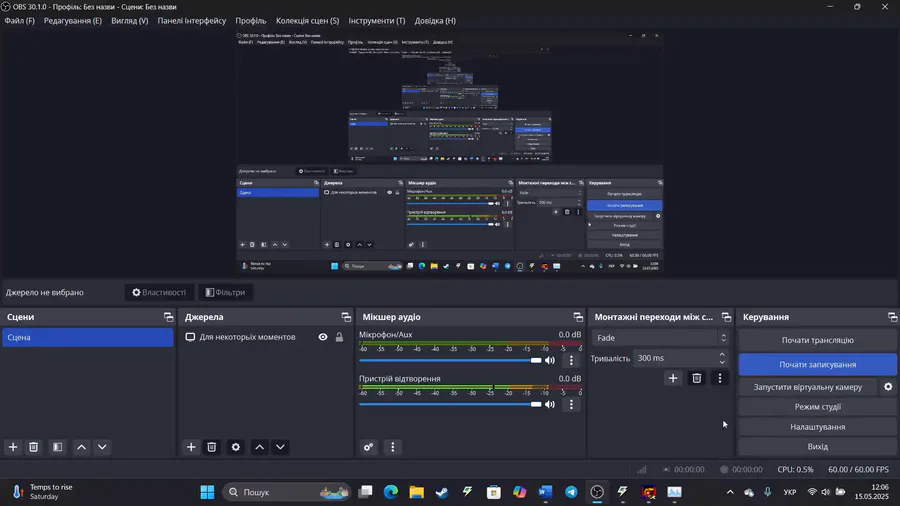Remove transition with trash icon

[697, 378]
